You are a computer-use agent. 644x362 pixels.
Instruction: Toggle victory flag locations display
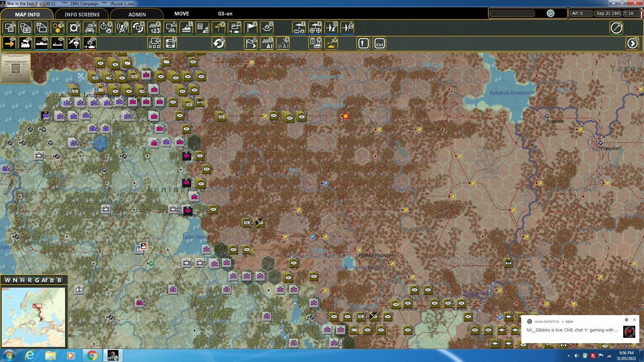[x=251, y=28]
